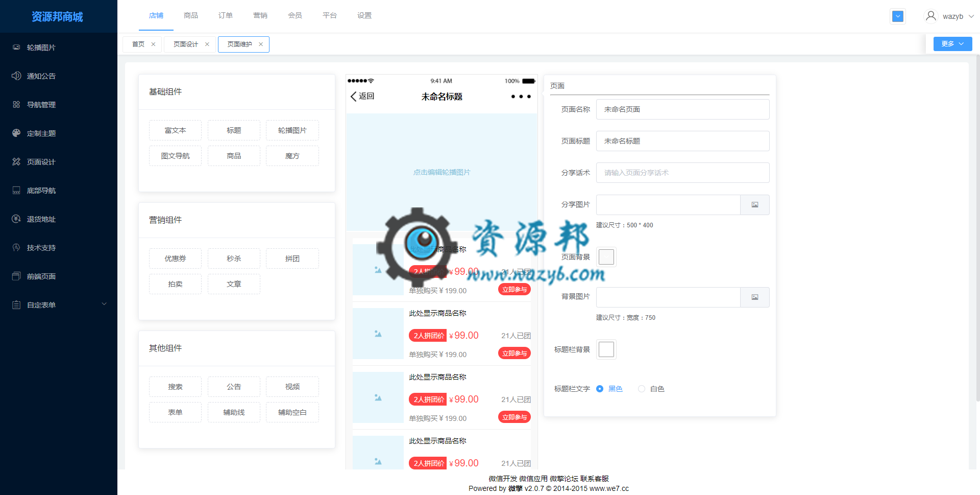Add the 搜索 component

[x=175, y=387]
